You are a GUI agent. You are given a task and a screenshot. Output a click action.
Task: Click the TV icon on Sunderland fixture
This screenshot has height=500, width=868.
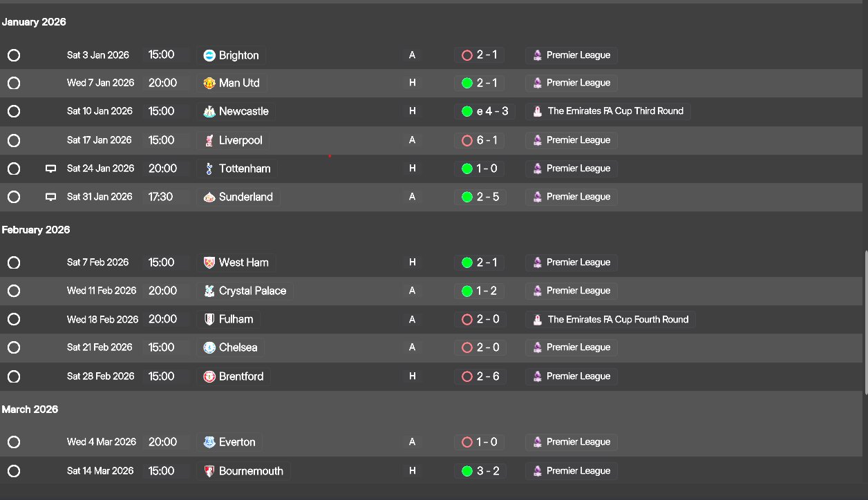coord(50,197)
